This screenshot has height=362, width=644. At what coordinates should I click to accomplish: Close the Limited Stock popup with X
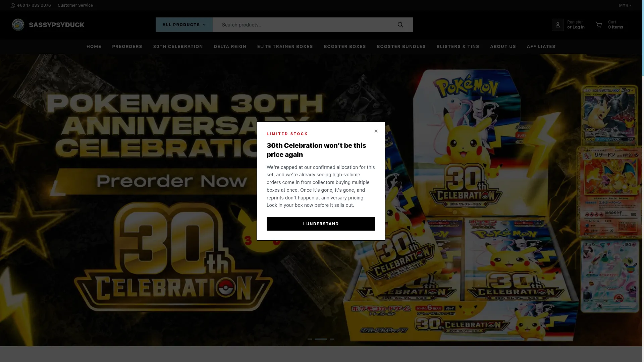tap(376, 131)
